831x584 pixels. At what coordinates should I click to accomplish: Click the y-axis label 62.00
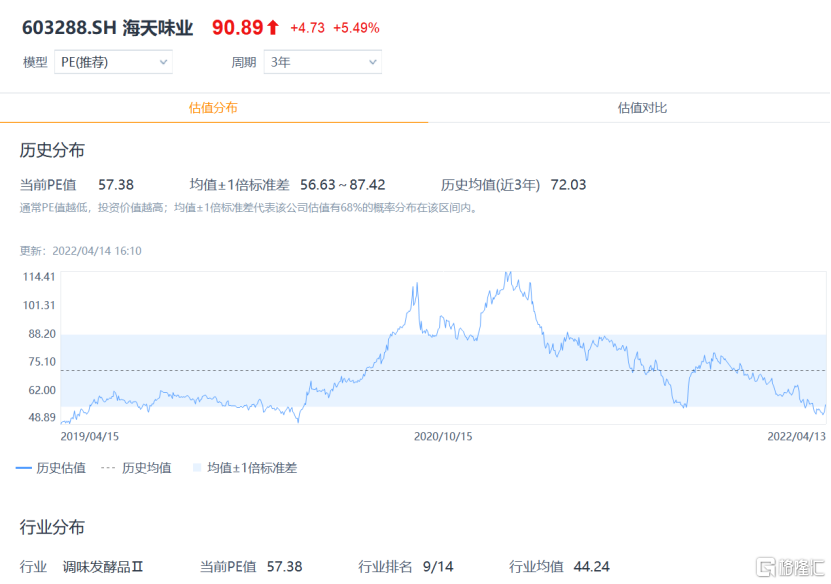42,391
